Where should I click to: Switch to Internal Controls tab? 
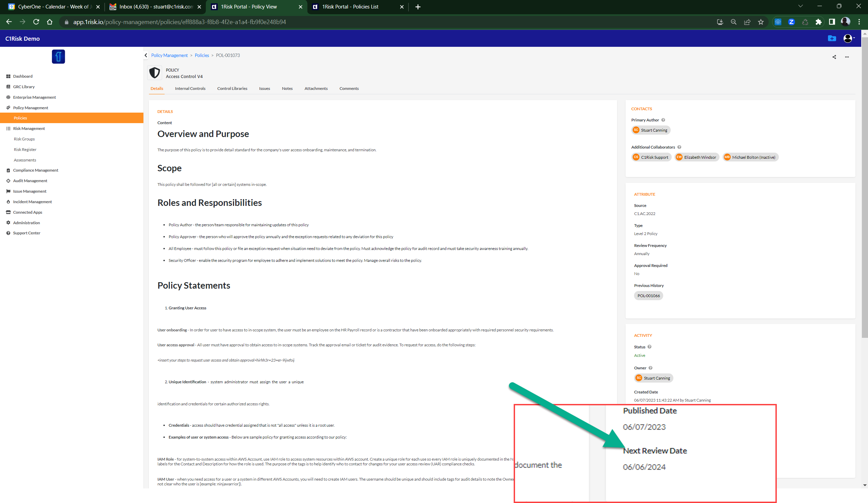click(190, 89)
